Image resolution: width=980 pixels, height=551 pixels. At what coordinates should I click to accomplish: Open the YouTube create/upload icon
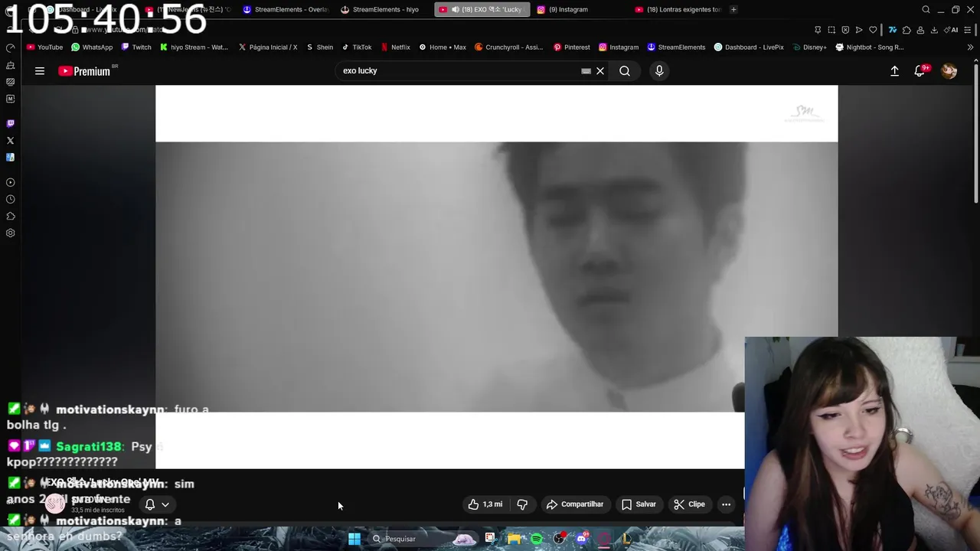coord(894,70)
